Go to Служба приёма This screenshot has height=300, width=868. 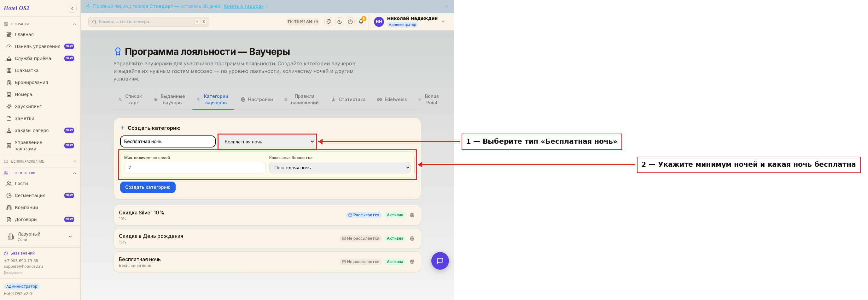click(40, 58)
